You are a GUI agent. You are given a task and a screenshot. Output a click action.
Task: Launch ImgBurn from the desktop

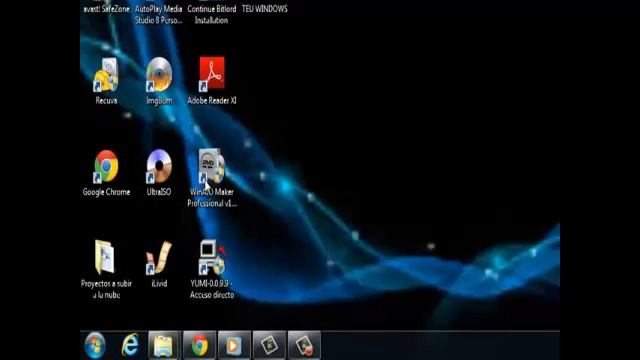click(x=159, y=81)
